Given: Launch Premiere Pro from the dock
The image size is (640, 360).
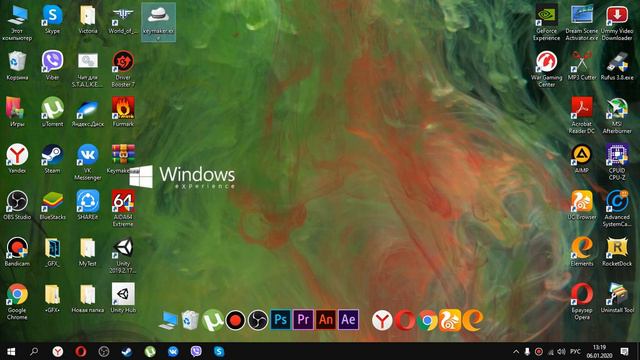Looking at the screenshot, I should (x=303, y=320).
